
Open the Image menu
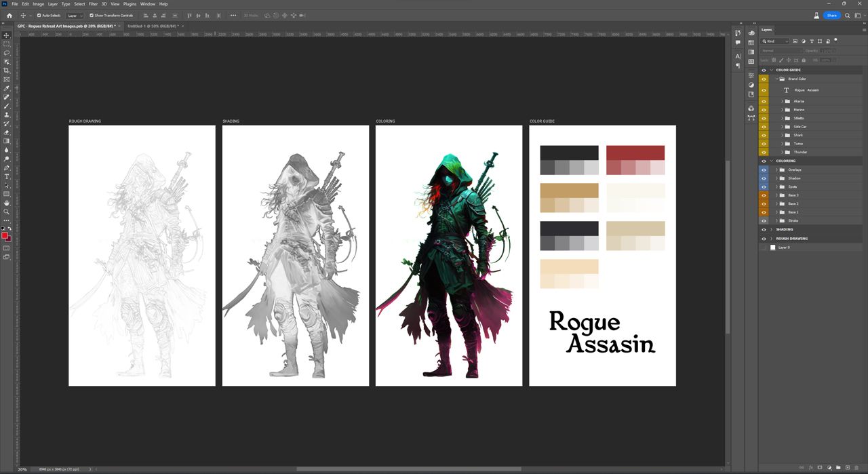[39, 4]
